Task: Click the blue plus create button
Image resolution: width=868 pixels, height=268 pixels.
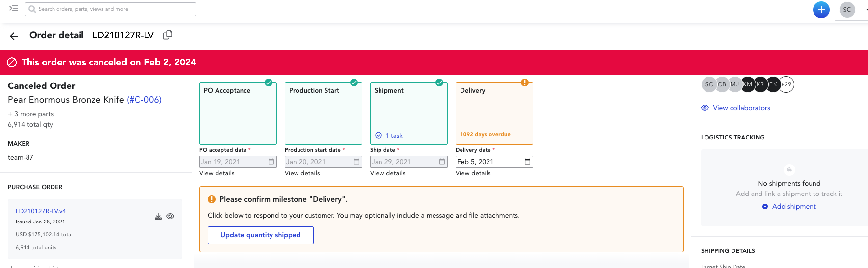Action: [x=821, y=10]
